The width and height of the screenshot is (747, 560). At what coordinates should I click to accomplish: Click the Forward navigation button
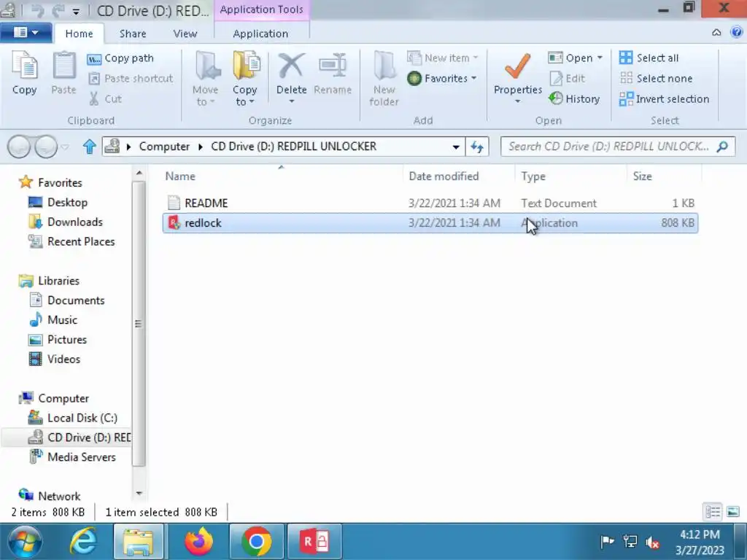pyautogui.click(x=46, y=147)
